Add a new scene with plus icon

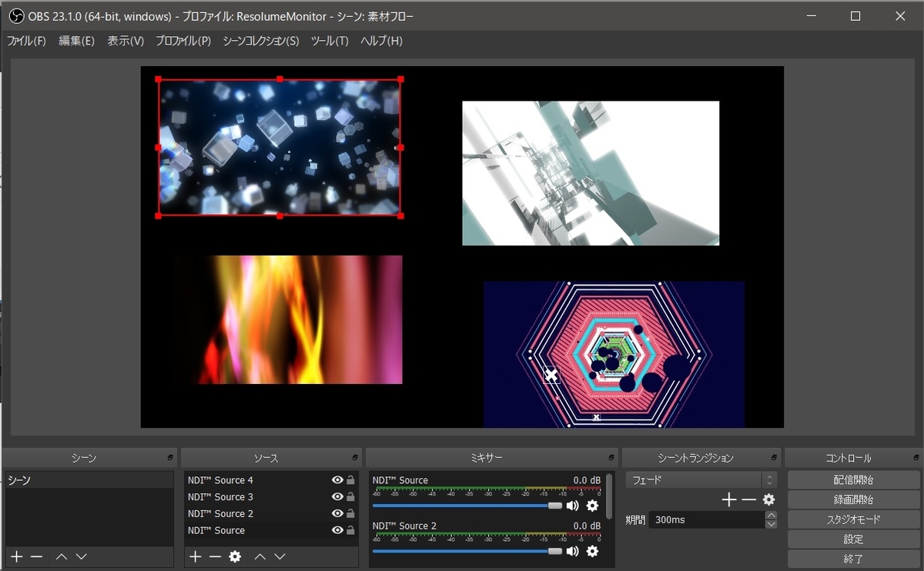pos(16,556)
